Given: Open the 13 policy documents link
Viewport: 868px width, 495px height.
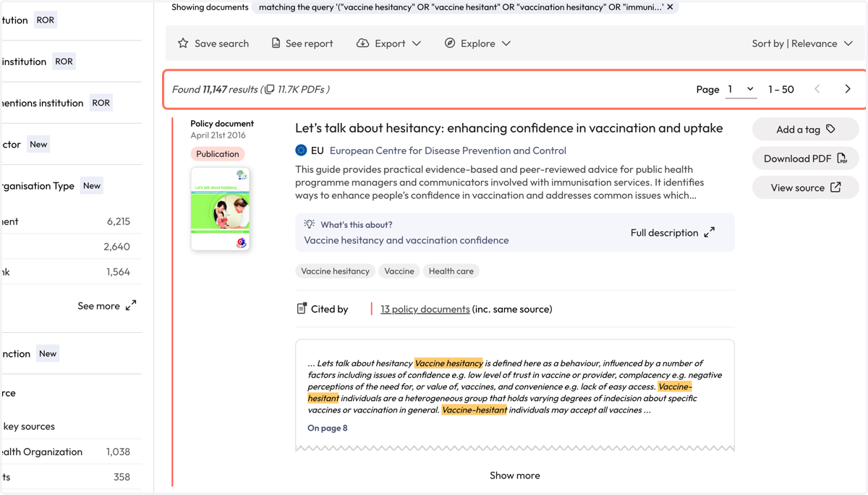Looking at the screenshot, I should (x=425, y=309).
